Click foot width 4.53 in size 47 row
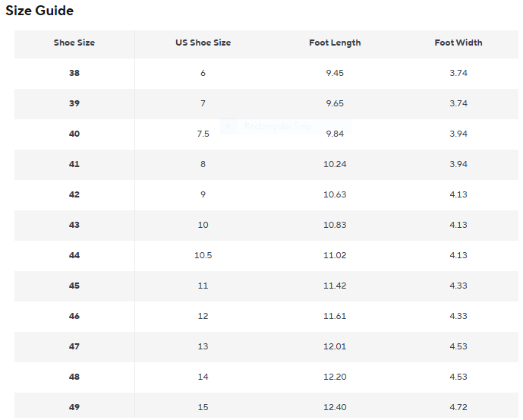This screenshot has height=420, width=523. [x=458, y=346]
